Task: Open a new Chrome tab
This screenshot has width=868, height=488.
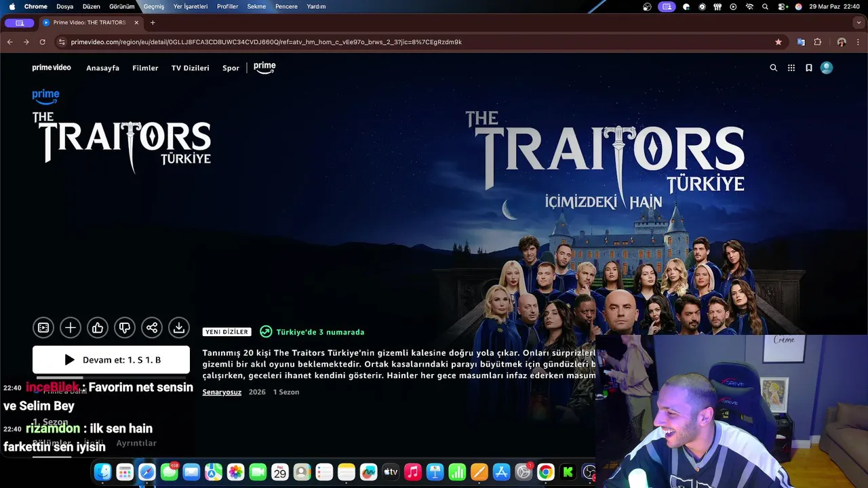Action: coord(153,22)
